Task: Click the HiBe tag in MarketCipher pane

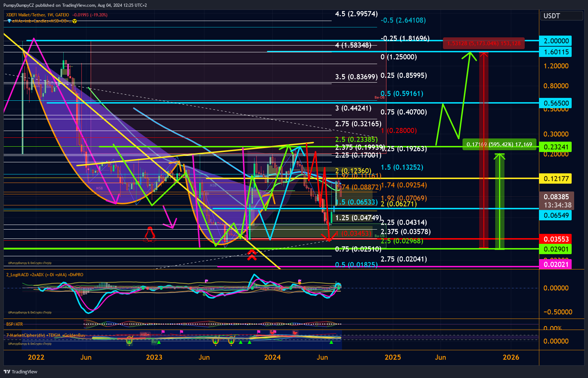Action: 145,334
